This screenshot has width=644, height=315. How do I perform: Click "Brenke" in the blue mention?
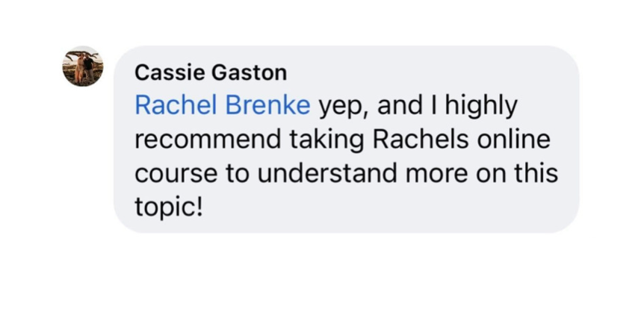(x=271, y=106)
